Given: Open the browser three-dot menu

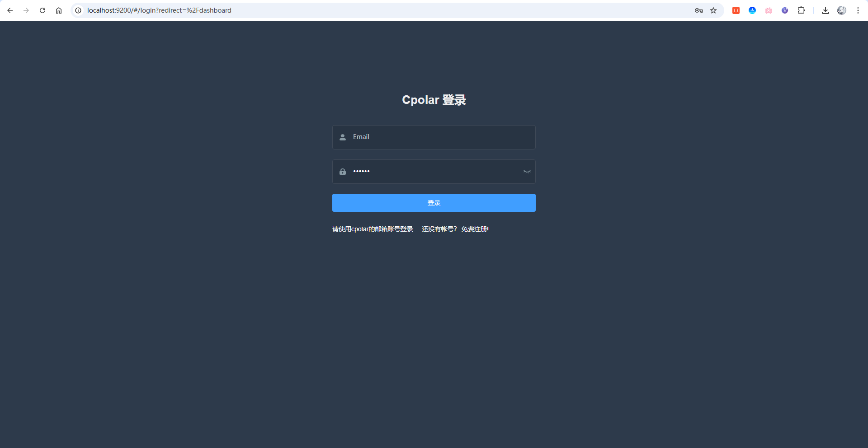Looking at the screenshot, I should click(858, 10).
